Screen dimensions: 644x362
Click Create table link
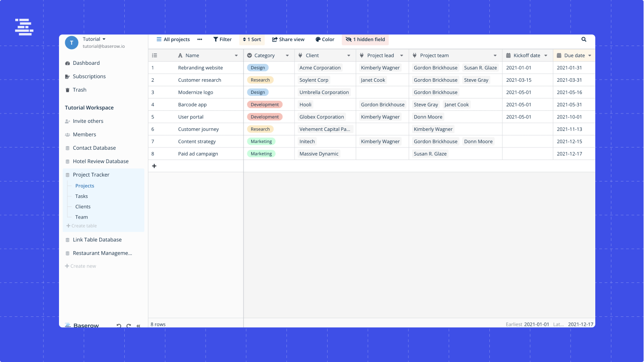(81, 226)
